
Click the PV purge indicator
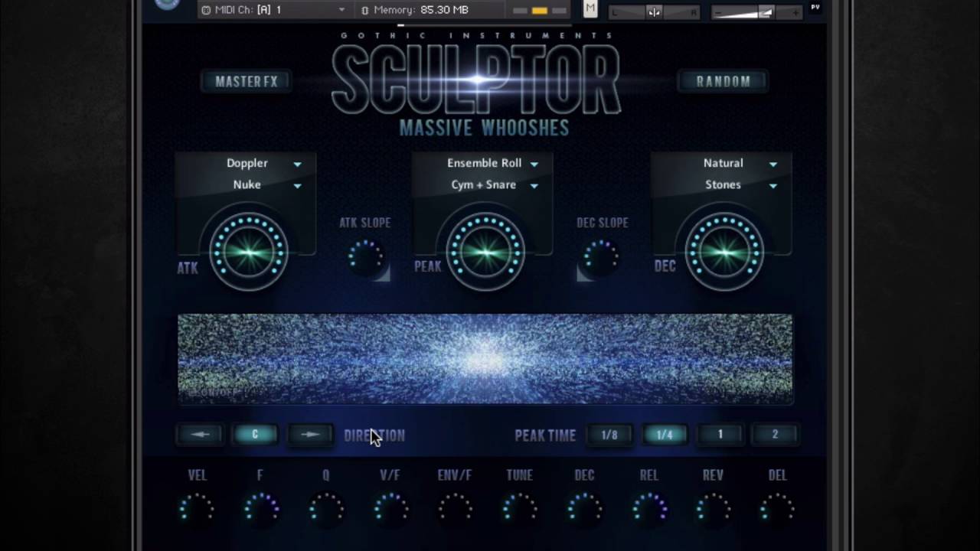tap(815, 8)
